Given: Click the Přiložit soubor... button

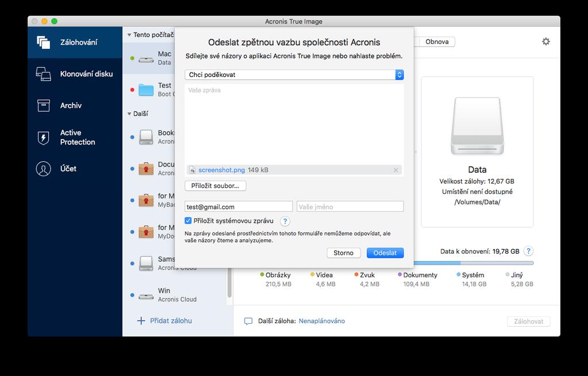Looking at the screenshot, I should click(x=215, y=186).
